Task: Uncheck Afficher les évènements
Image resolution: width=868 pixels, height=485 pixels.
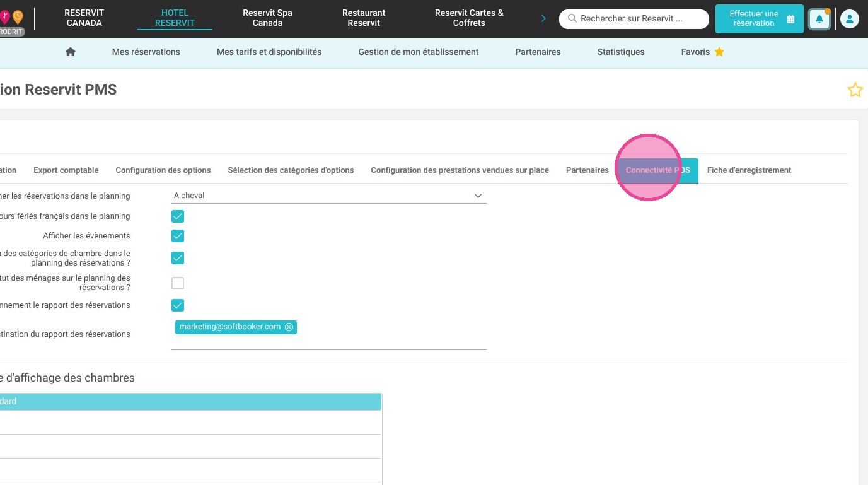Action: pos(178,236)
